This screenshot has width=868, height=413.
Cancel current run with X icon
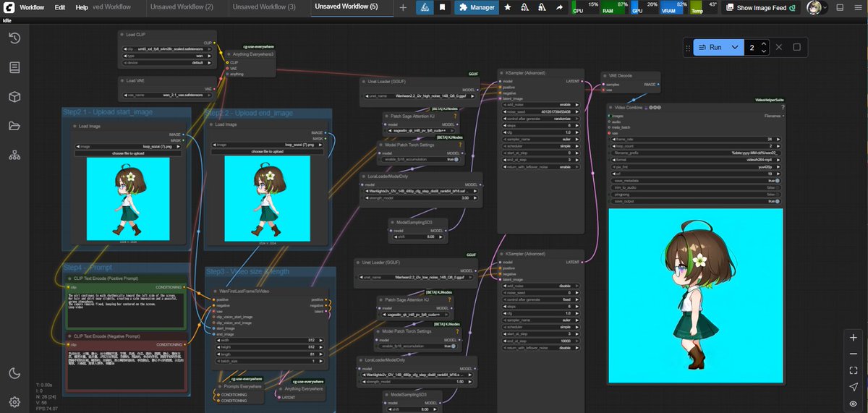[779, 47]
